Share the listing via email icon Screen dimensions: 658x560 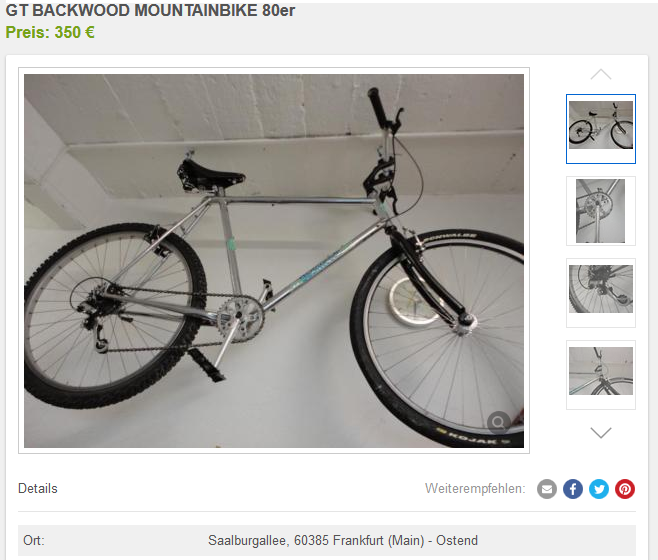click(x=546, y=489)
